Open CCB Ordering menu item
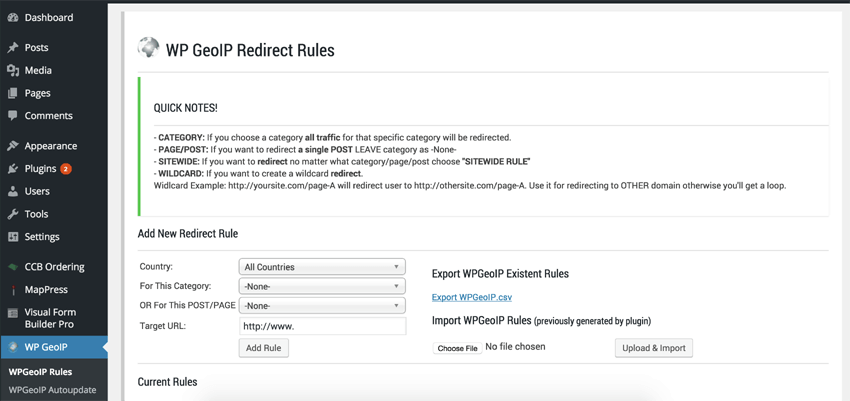 coord(54,267)
